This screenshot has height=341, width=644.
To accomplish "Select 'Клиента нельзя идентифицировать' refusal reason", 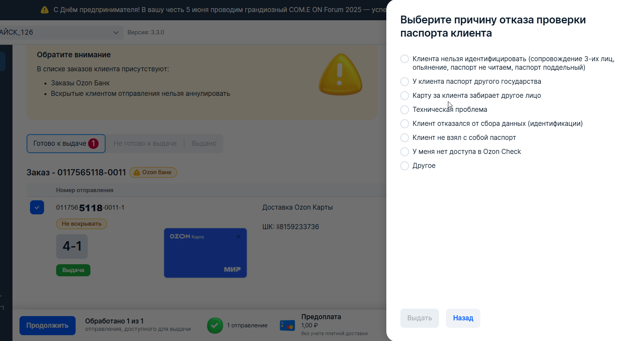I will click(405, 59).
